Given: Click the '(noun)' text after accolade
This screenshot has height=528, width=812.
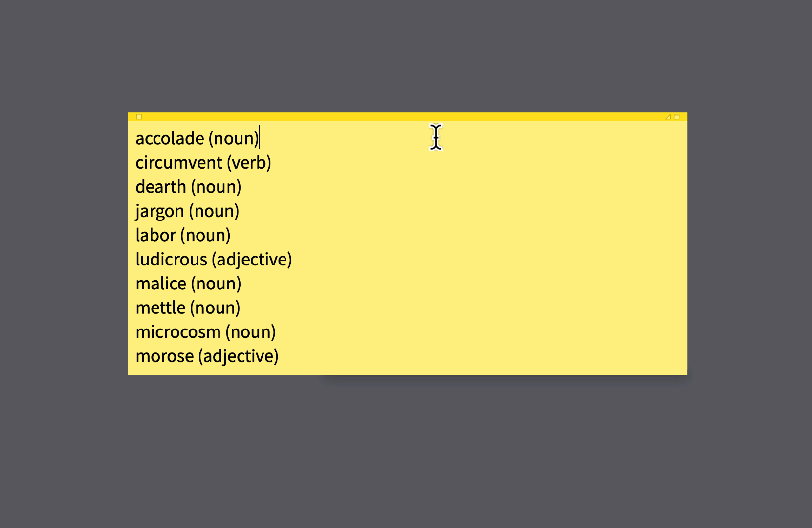Looking at the screenshot, I should 234,139.
